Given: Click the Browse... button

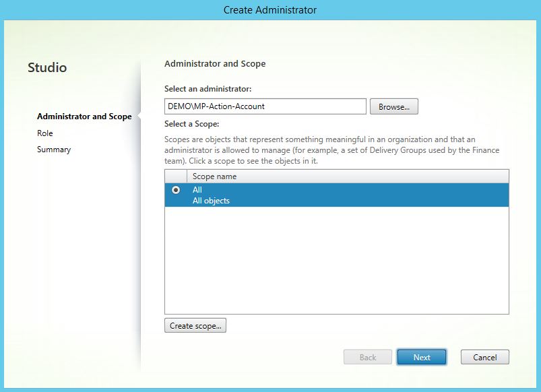Looking at the screenshot, I should click(393, 106).
